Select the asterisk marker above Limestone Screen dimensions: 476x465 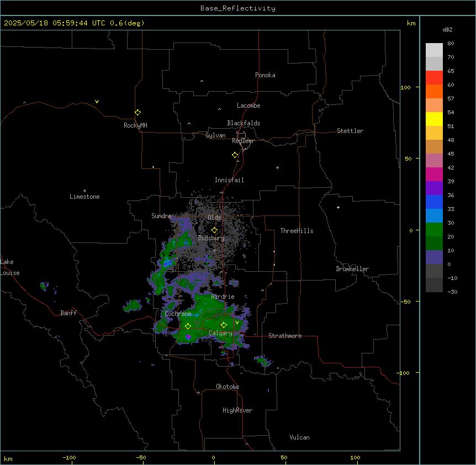pos(84,191)
